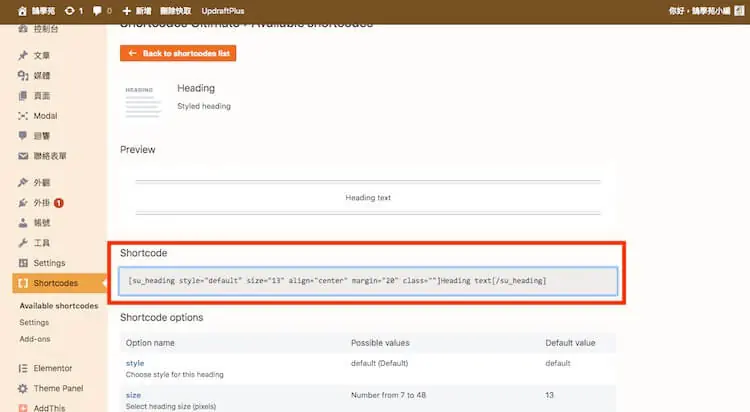Click the 'Preview' section label
Viewport: 750px width, 412px height.
point(138,150)
